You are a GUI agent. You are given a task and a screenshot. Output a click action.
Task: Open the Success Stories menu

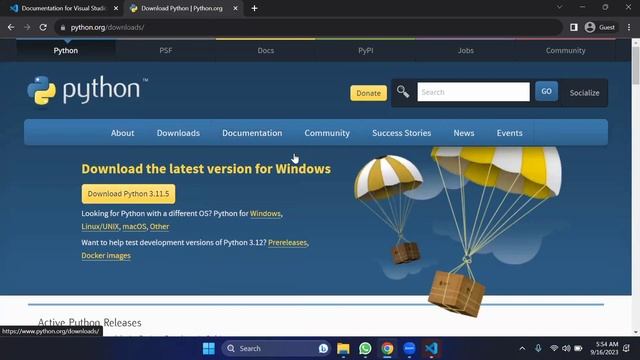402,133
